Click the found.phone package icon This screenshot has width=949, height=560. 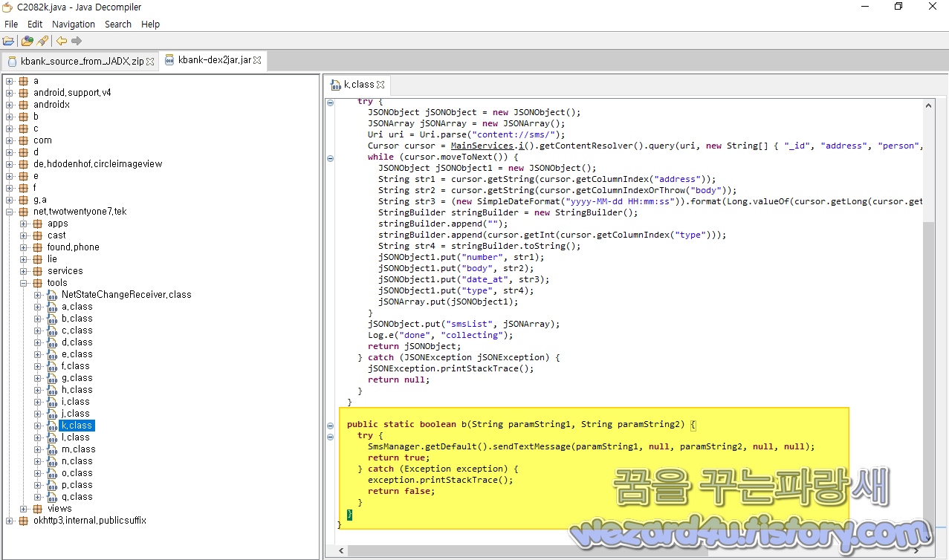[38, 247]
